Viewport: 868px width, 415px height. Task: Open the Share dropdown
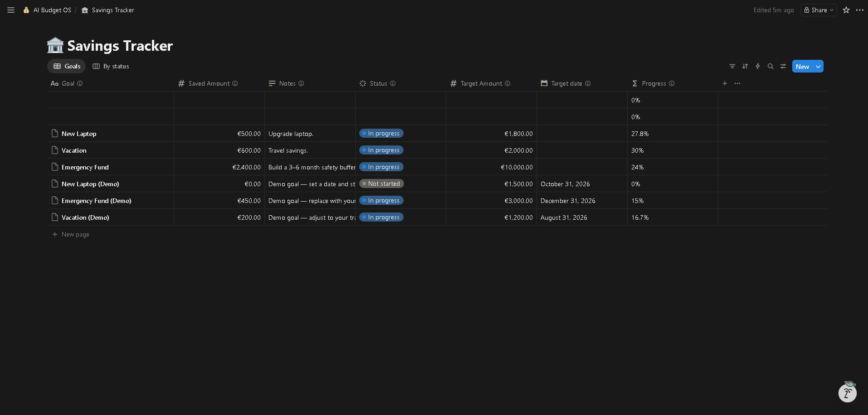(818, 10)
